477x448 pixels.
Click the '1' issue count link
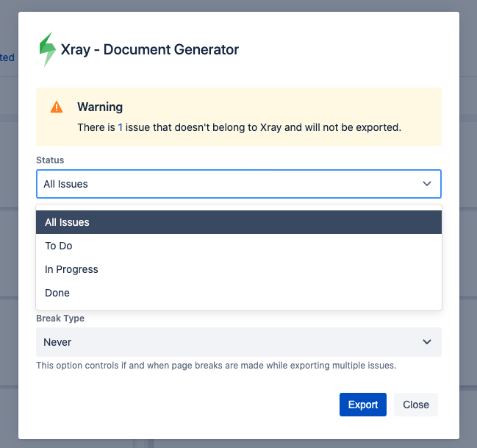tap(120, 127)
